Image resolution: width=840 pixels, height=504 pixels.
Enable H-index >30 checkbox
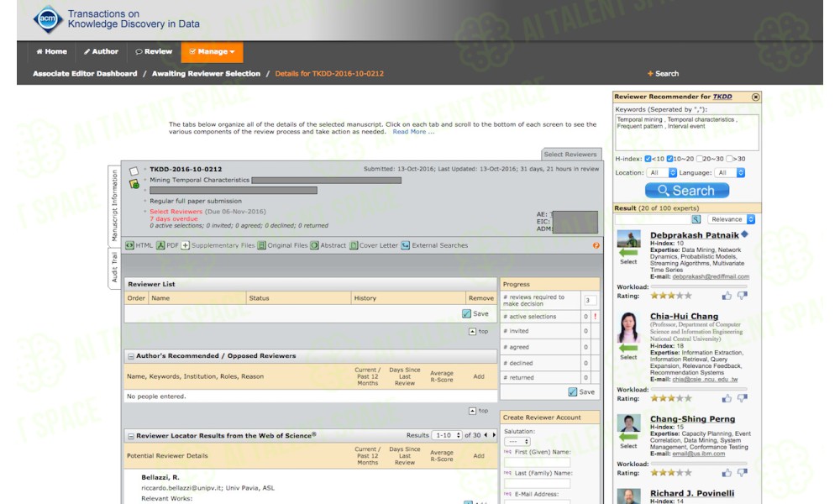pyautogui.click(x=728, y=159)
